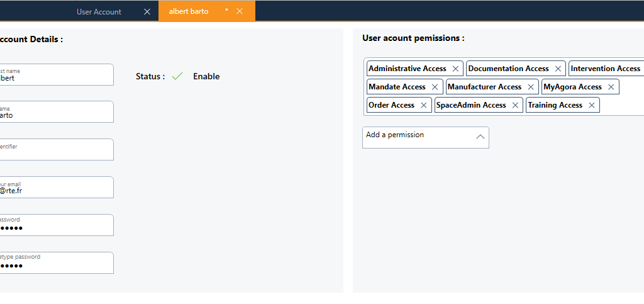This screenshot has height=304, width=644.
Task: Switch to the User Account tab
Action: click(x=99, y=11)
